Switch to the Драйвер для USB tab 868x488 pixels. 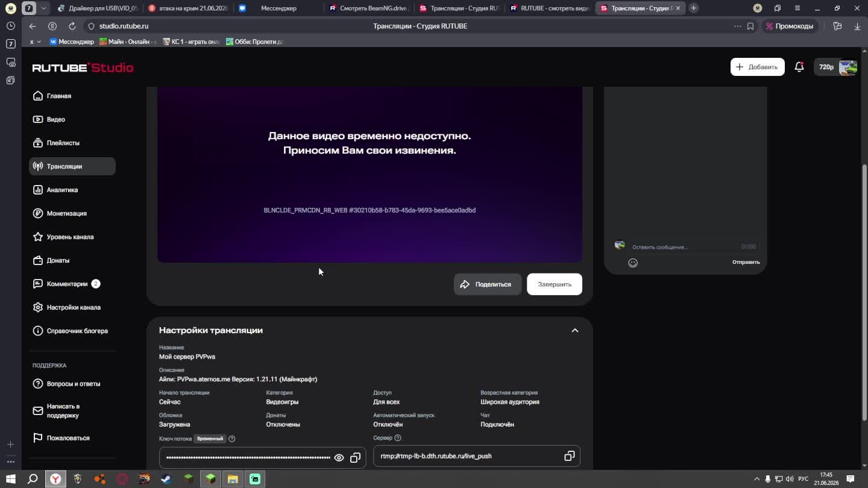(x=97, y=8)
